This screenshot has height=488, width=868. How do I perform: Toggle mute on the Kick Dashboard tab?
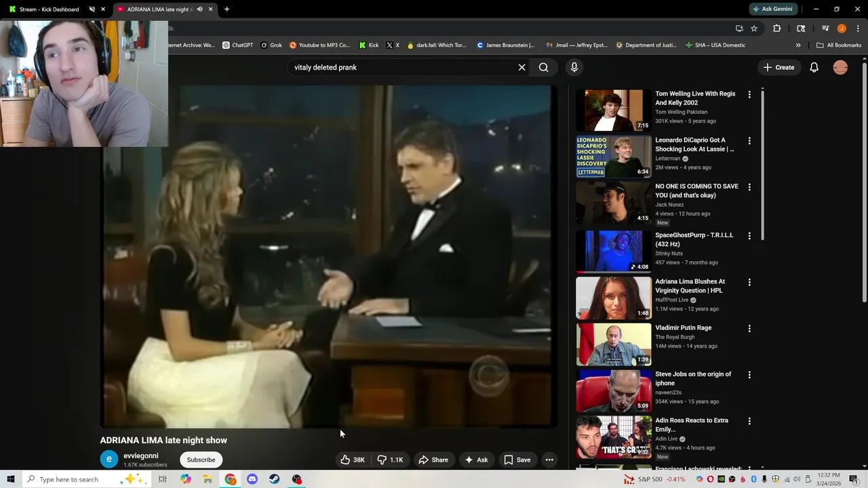tap(92, 9)
